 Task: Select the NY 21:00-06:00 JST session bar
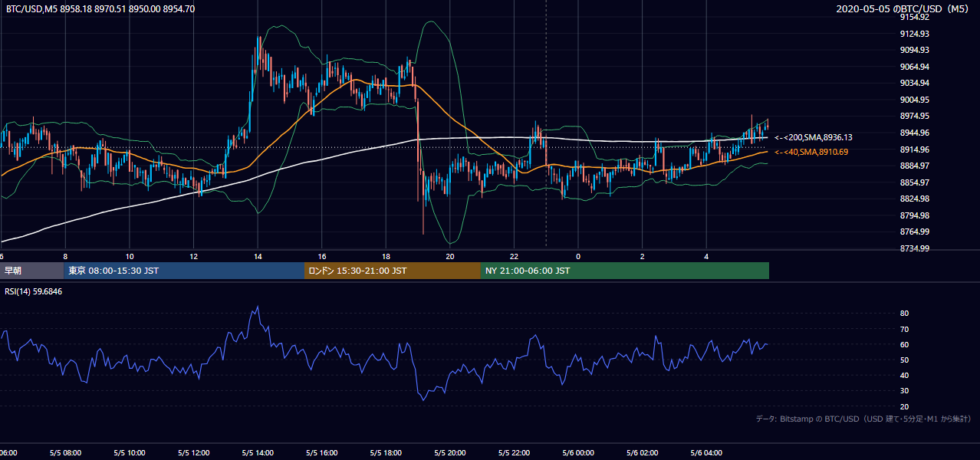pos(625,271)
